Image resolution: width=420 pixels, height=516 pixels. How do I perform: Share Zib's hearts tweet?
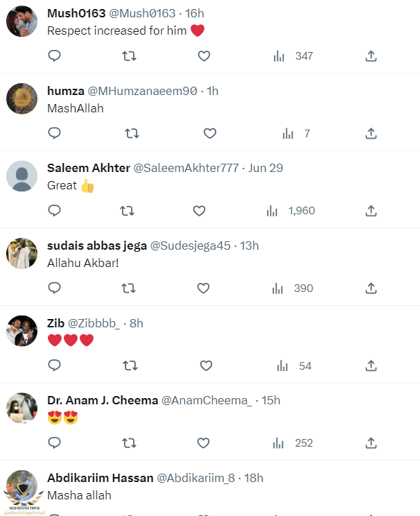coord(371,365)
